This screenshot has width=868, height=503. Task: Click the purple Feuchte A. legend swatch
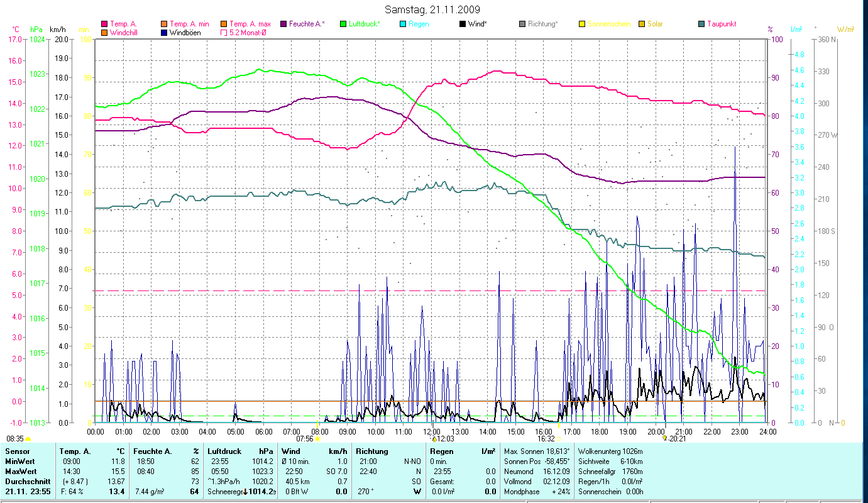tap(283, 25)
